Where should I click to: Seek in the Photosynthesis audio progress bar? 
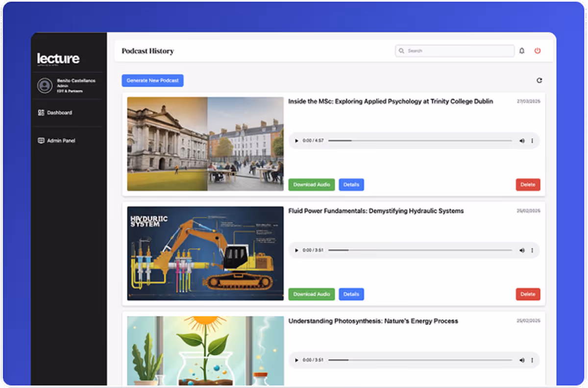pyautogui.click(x=420, y=360)
